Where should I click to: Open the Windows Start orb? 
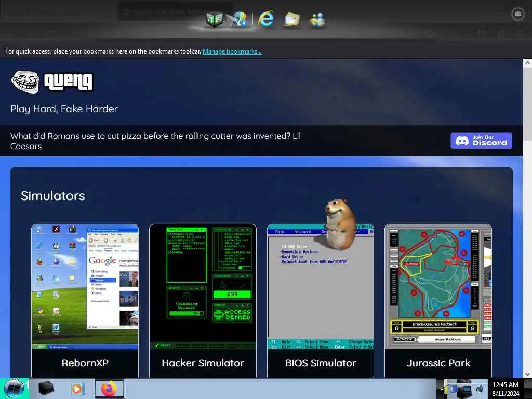click(x=14, y=389)
